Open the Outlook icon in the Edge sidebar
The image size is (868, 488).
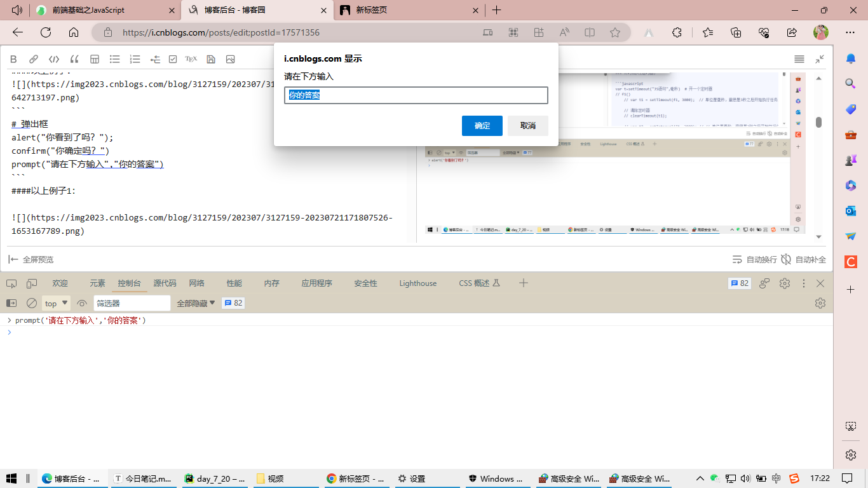851,210
